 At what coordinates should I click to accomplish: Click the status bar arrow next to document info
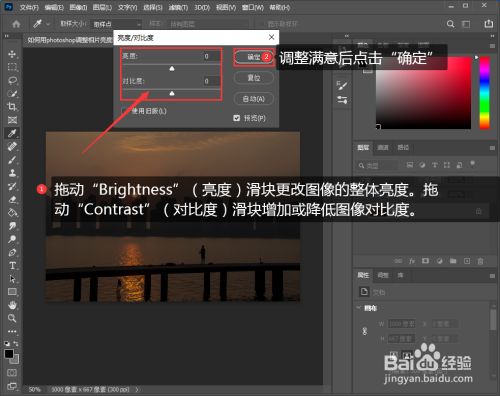tap(137, 389)
